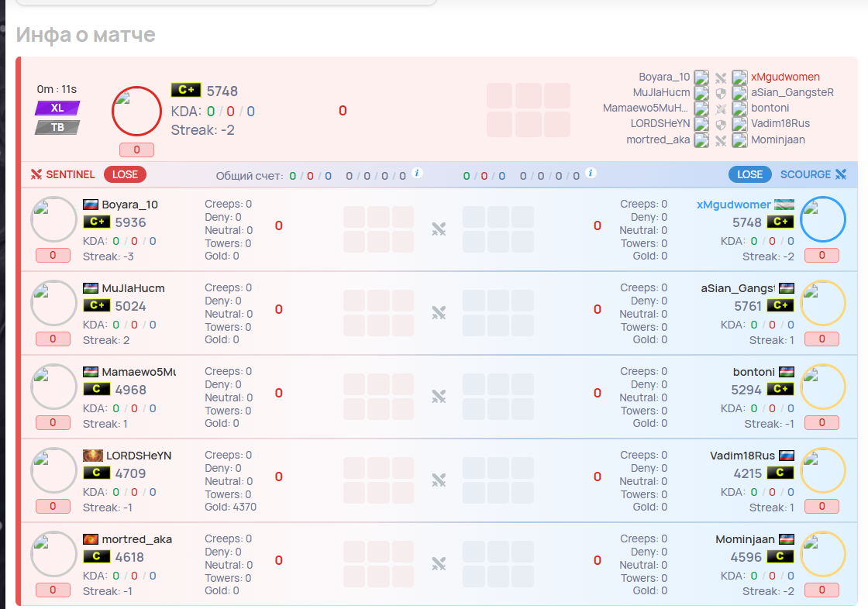The height and width of the screenshot is (609, 868).
Task: Click the versus swords icon in LORDSHeYN row
Action: click(439, 480)
